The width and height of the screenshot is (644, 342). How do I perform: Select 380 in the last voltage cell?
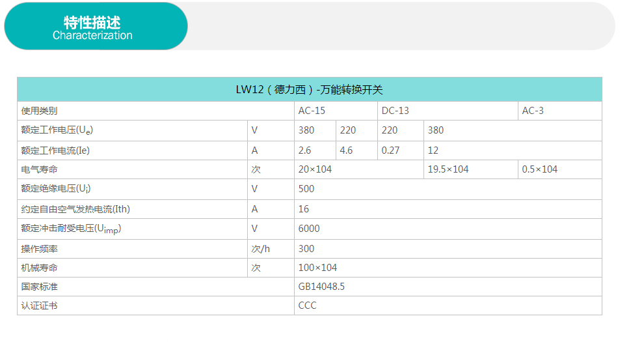click(436, 130)
